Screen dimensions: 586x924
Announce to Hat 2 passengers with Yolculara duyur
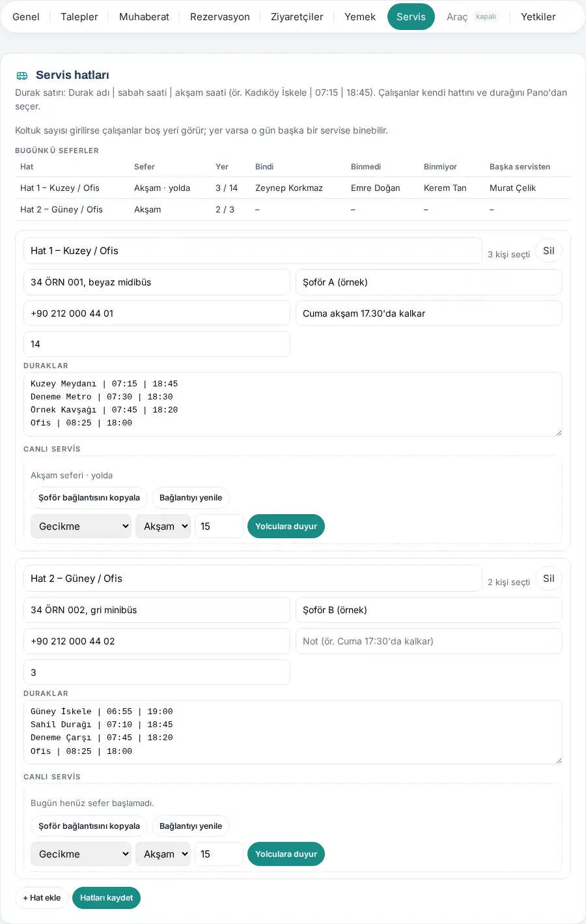tap(286, 854)
